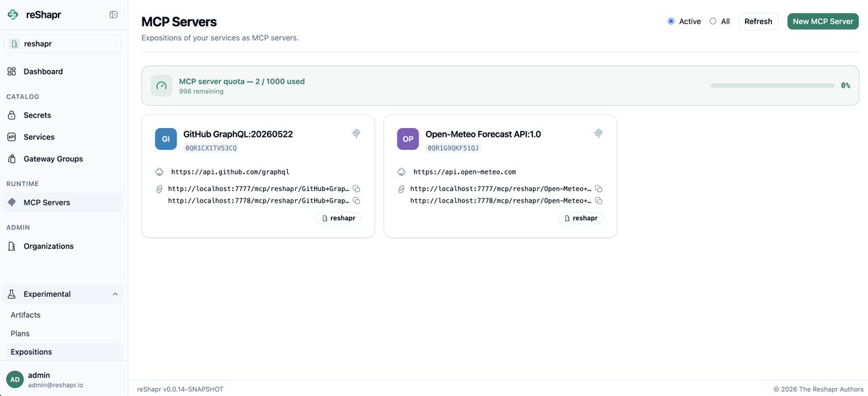Click the New MCP Server button
The image size is (868, 396).
click(823, 21)
